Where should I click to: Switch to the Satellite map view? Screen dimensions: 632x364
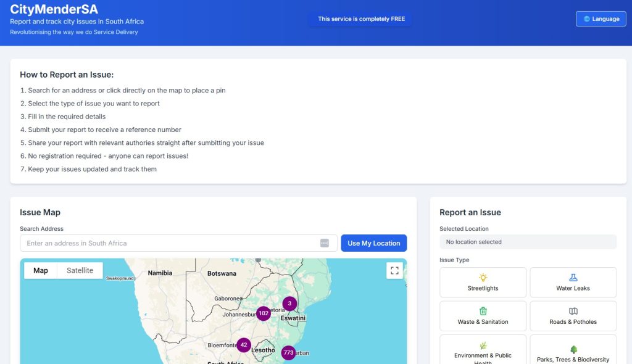click(x=80, y=270)
